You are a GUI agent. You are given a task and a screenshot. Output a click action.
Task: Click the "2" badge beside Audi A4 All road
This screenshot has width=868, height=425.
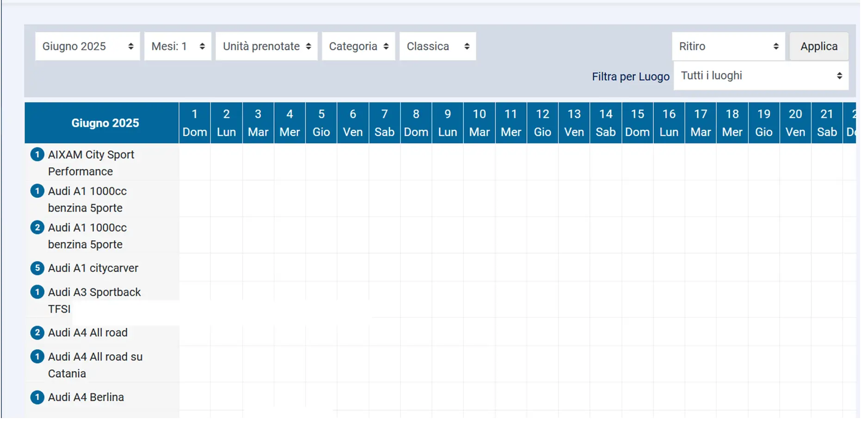pyautogui.click(x=37, y=332)
